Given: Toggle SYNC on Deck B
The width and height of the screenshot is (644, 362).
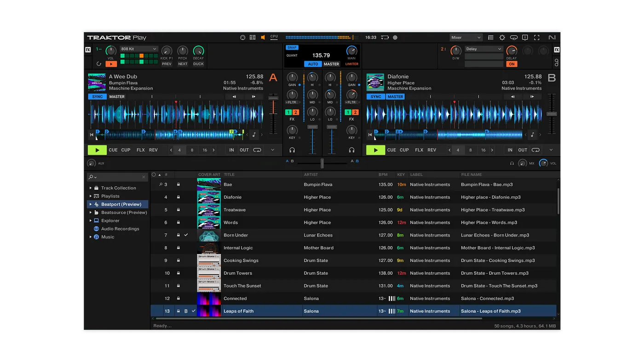Looking at the screenshot, I should tap(375, 96).
